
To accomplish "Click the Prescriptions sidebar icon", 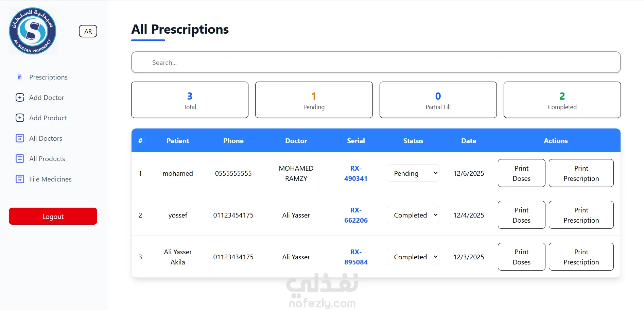I will point(20,77).
